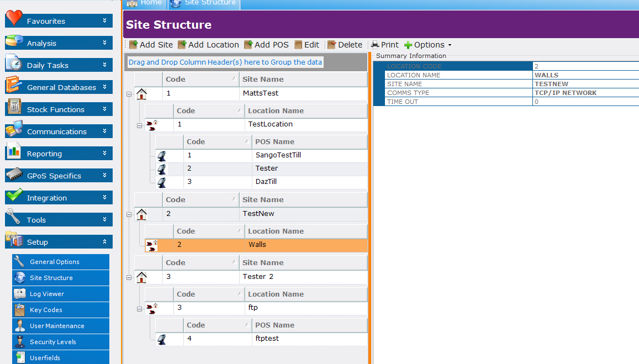Click the User Maintenance person icon
The image size is (639, 364).
click(x=19, y=326)
